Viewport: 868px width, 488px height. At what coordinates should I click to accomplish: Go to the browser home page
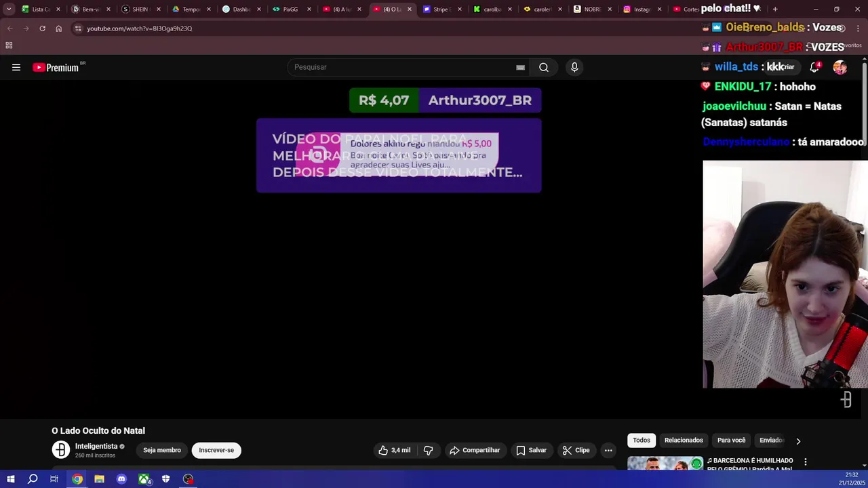click(x=58, y=28)
